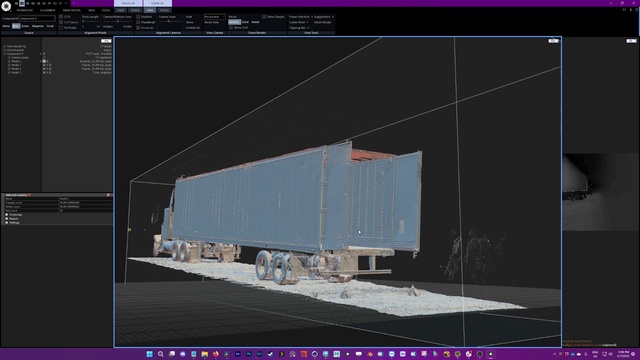The width and height of the screenshot is (640, 360).
Task: Click the 3Ds view button in 3D viewport
Action: tap(553, 41)
